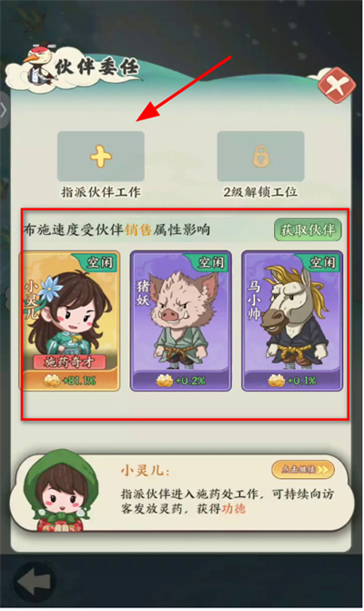Click the 获取伙伴 green button
This screenshot has width=364, height=611.
308,229
